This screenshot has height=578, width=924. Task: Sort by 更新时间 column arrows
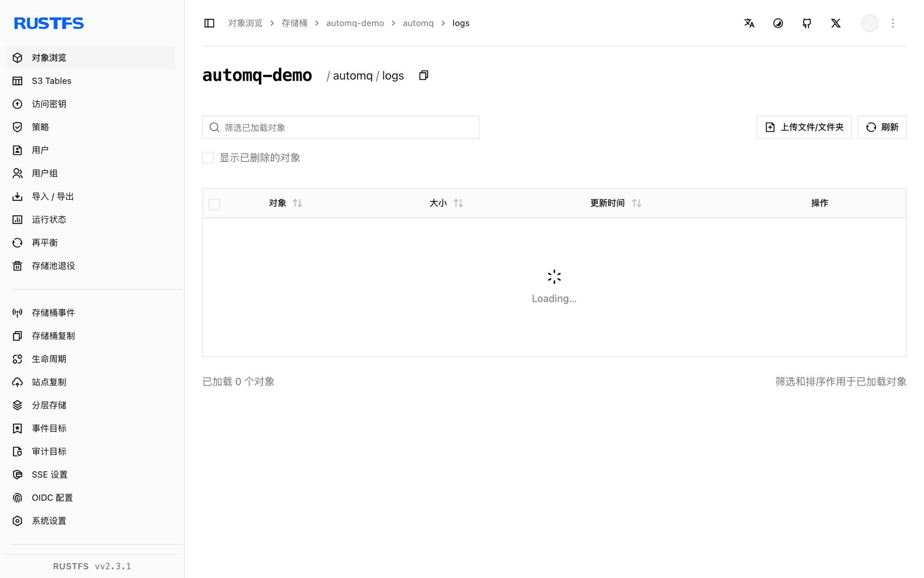coord(637,203)
